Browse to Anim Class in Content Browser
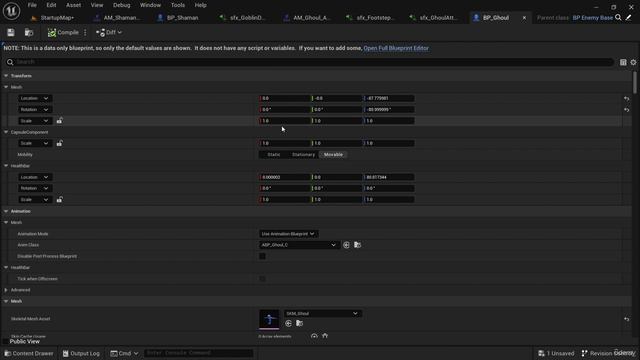 pos(358,245)
